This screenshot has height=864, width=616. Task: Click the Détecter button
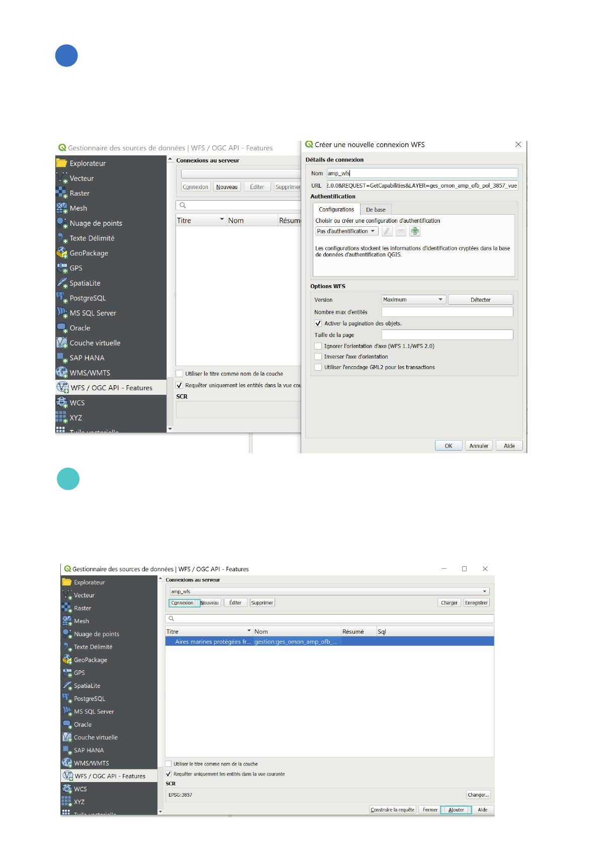(x=480, y=300)
